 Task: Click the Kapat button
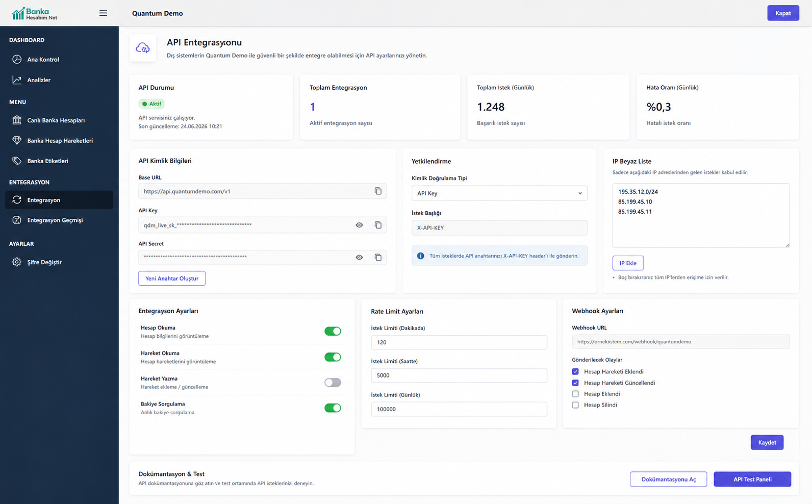pos(783,13)
